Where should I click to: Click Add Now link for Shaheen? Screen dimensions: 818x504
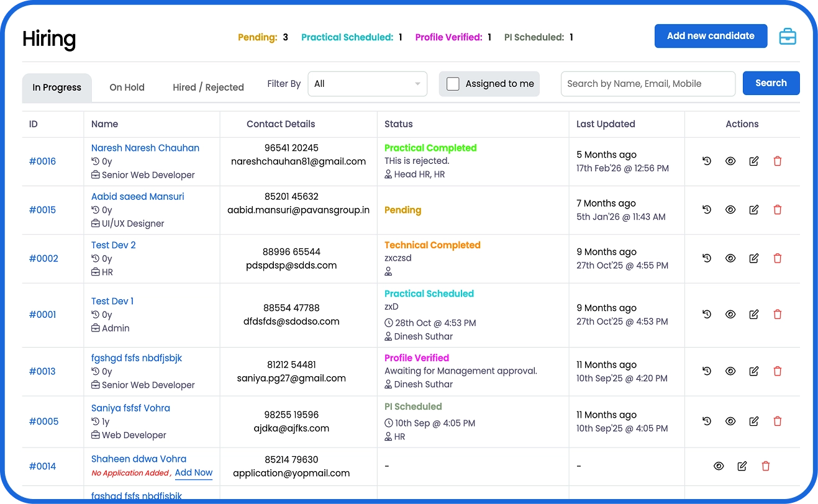pos(194,473)
